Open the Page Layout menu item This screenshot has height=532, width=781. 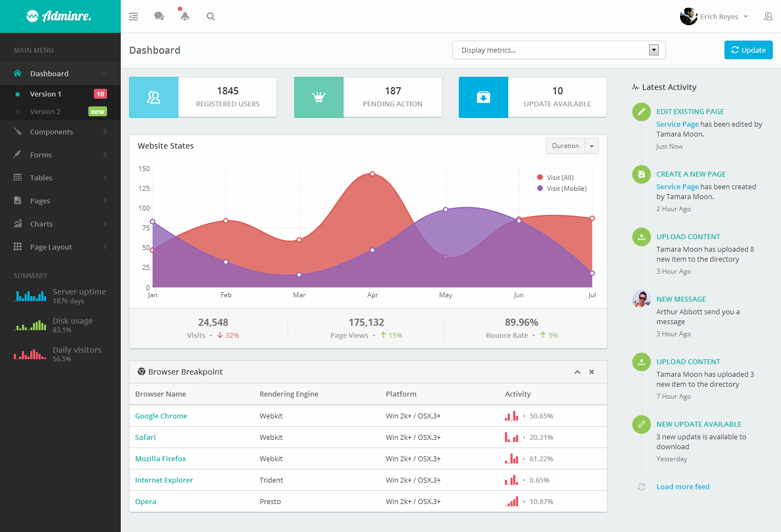60,247
